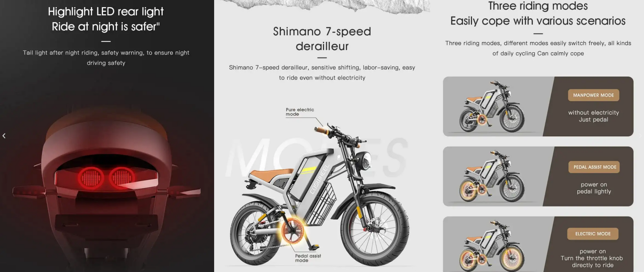Select the ELECTRIC MODE badge
Screen dimensions: 644x272
point(593,234)
